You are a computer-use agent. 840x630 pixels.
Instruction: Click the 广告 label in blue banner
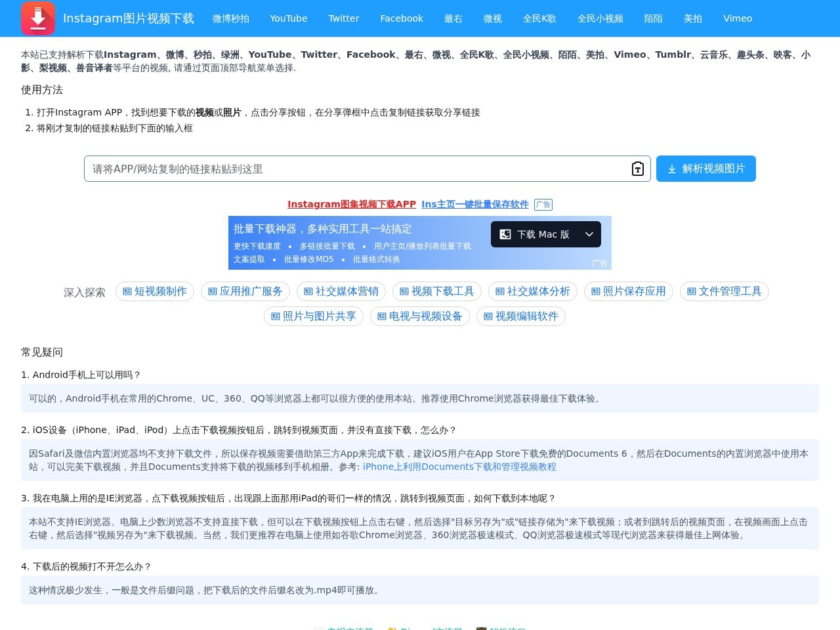click(599, 263)
